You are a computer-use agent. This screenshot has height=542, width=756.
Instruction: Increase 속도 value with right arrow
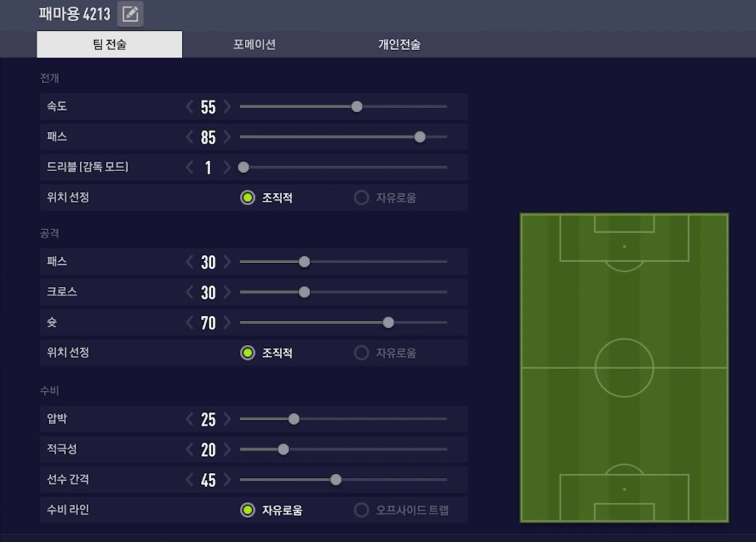227,106
